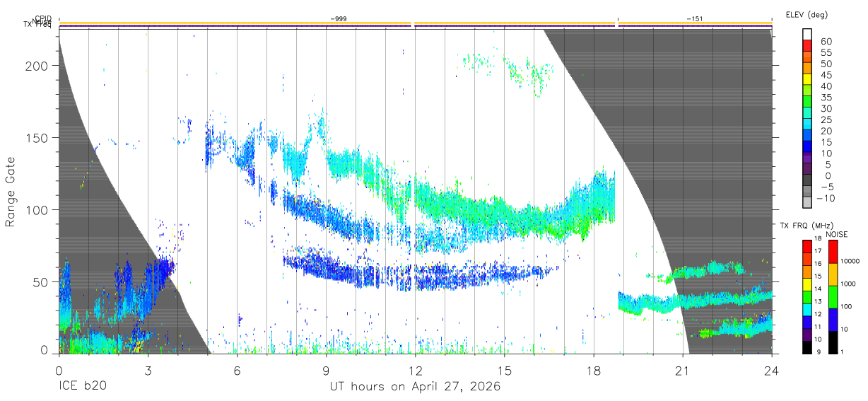The image size is (868, 401).
Task: Click the ELEV (deg) color bar title
Action: (808, 14)
